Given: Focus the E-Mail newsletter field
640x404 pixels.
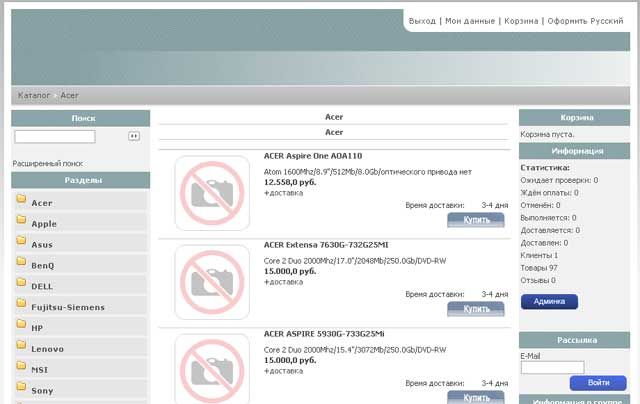Looking at the screenshot, I should pyautogui.click(x=553, y=367).
